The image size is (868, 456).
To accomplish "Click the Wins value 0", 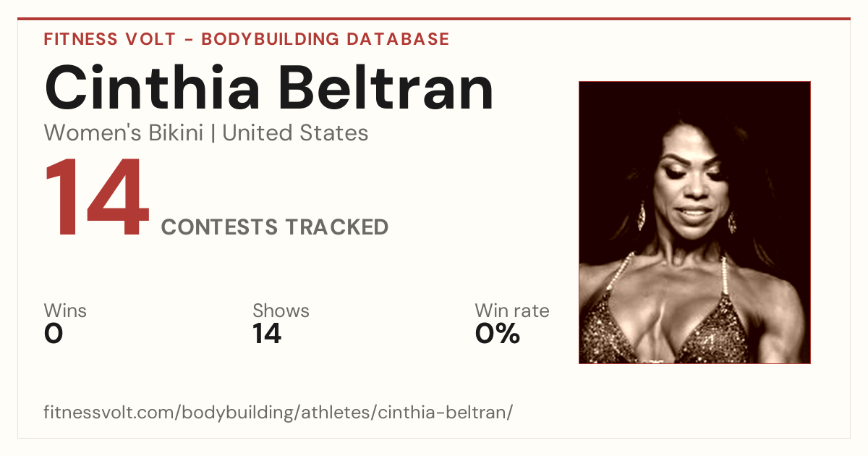I will coord(54,334).
